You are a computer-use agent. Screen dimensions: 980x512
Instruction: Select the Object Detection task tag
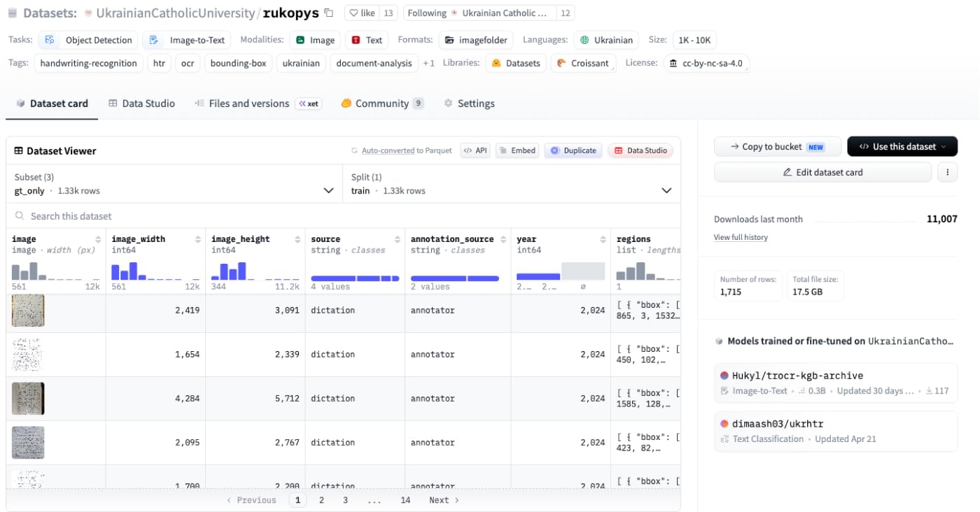click(x=87, y=40)
